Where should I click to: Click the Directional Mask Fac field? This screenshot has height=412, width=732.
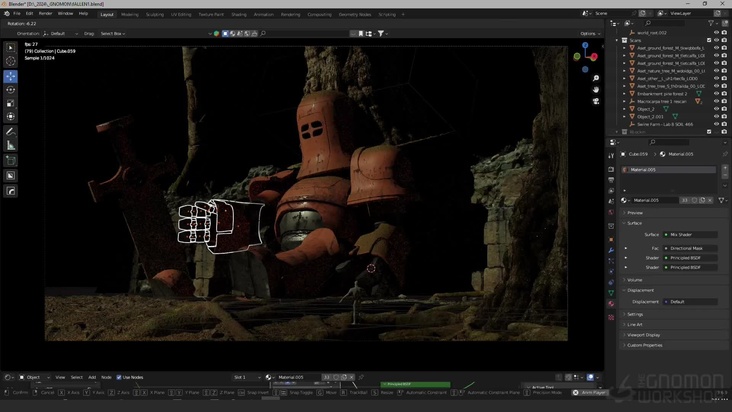point(690,248)
